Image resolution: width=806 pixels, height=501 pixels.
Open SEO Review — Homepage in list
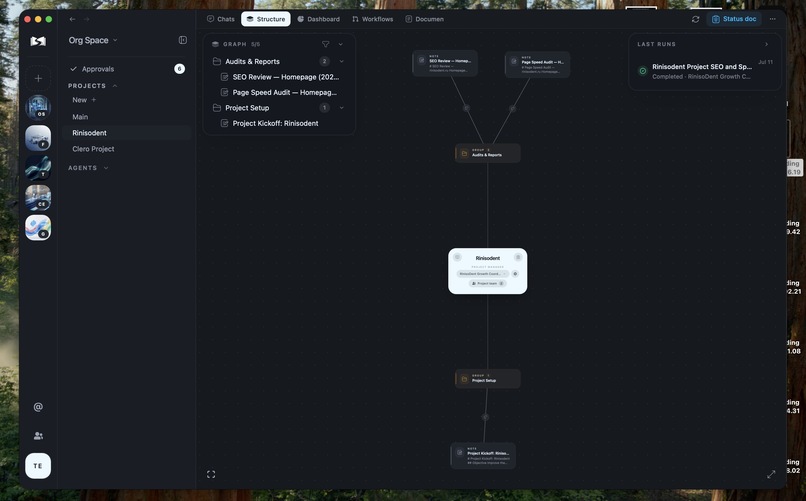click(286, 77)
